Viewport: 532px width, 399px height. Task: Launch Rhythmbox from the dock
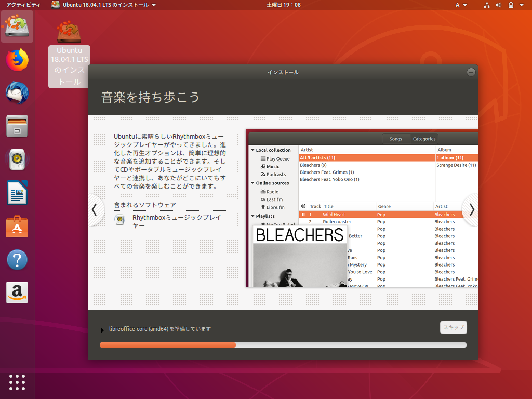coord(17,159)
